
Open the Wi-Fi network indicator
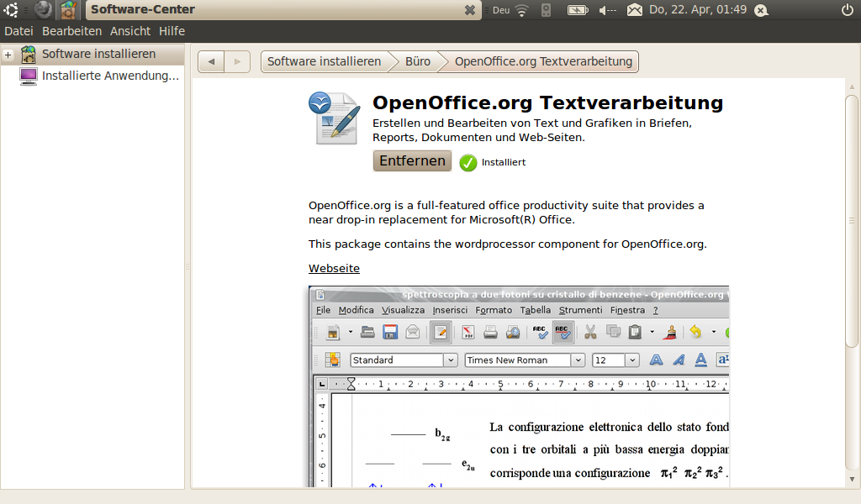pos(521,10)
